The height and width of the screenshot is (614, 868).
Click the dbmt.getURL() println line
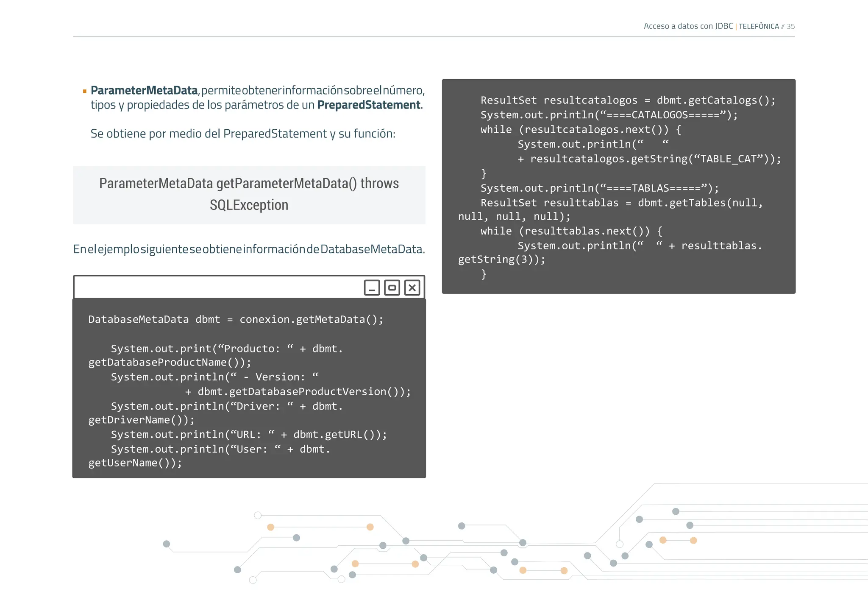249,434
